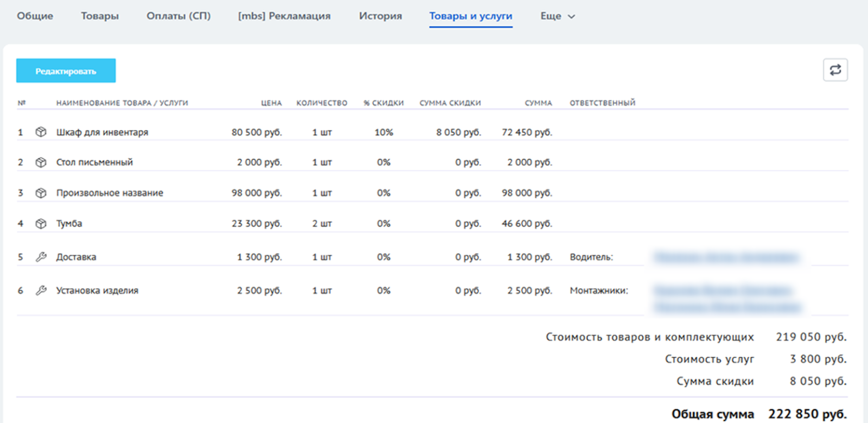Click the box icon beside Тумба
The height and width of the screenshot is (423, 868).
click(41, 223)
